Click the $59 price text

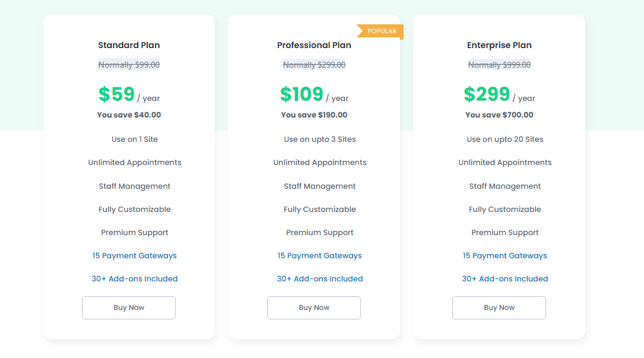[117, 94]
